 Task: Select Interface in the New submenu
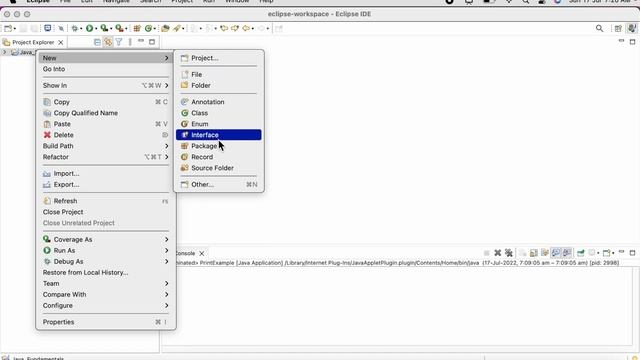(x=218, y=135)
